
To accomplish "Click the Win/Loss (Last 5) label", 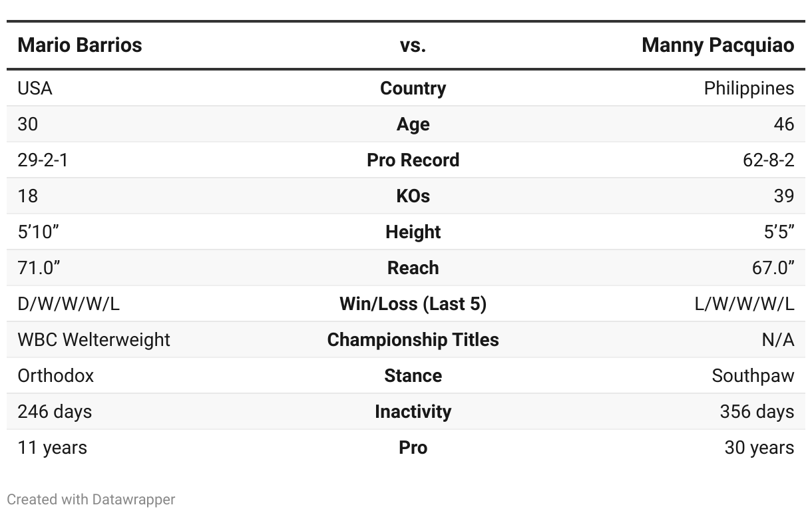I will [x=413, y=304].
